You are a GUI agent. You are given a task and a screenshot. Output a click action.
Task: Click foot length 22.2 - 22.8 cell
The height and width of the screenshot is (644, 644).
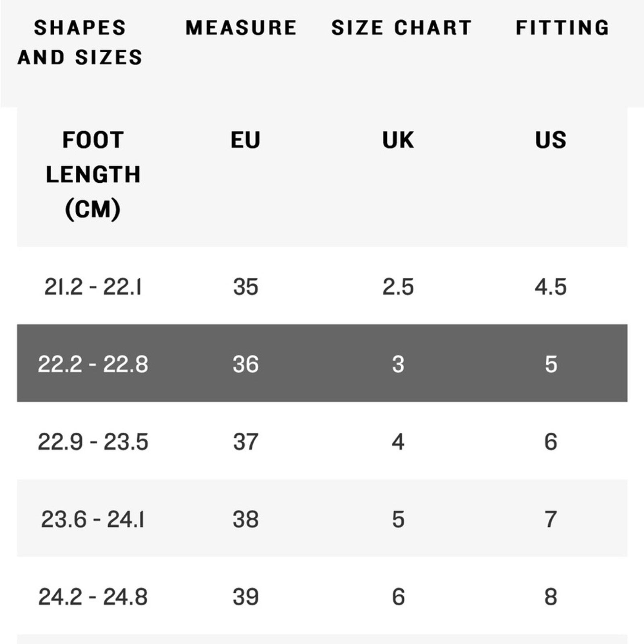(93, 364)
